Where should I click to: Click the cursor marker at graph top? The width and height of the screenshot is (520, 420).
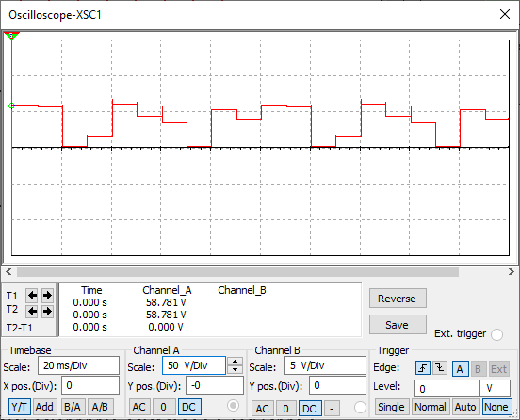[x=11, y=36]
